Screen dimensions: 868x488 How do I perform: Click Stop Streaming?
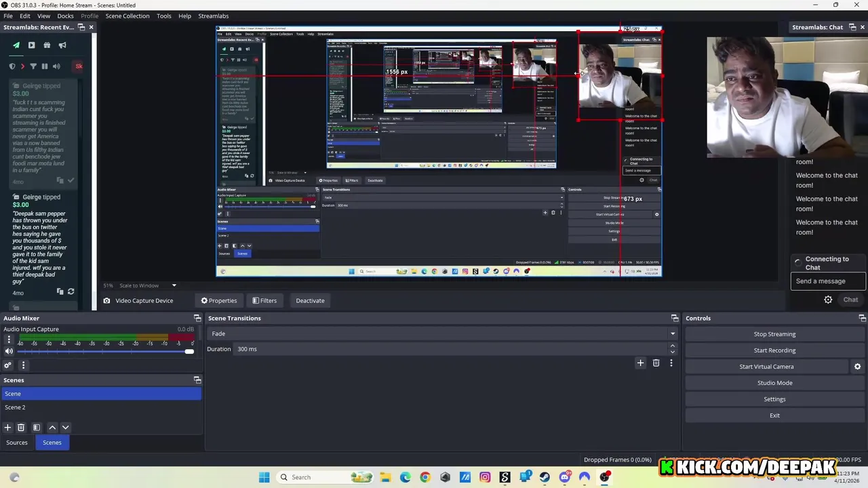click(774, 334)
